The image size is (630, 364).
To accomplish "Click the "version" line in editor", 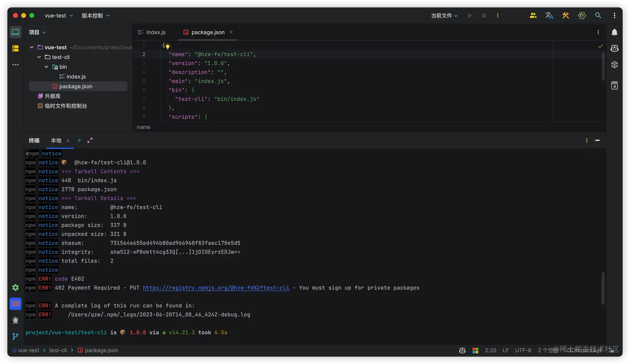I will click(x=199, y=63).
